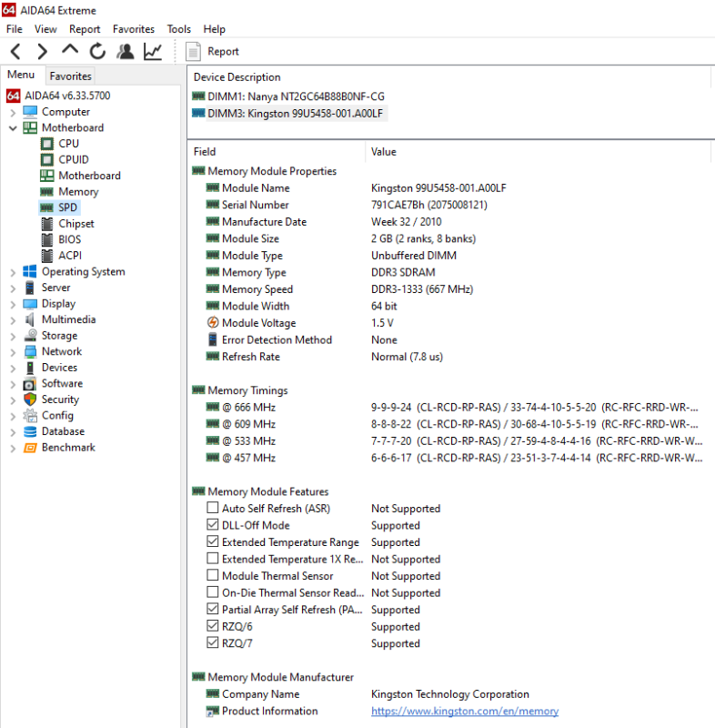Open the Tools menu
The height and width of the screenshot is (728, 715).
tap(178, 29)
